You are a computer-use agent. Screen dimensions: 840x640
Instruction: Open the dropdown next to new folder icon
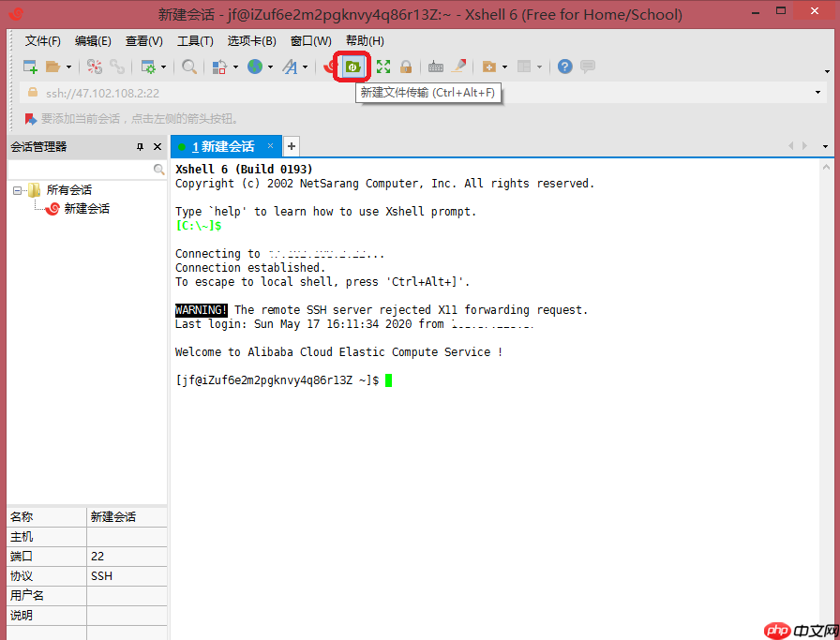point(504,67)
